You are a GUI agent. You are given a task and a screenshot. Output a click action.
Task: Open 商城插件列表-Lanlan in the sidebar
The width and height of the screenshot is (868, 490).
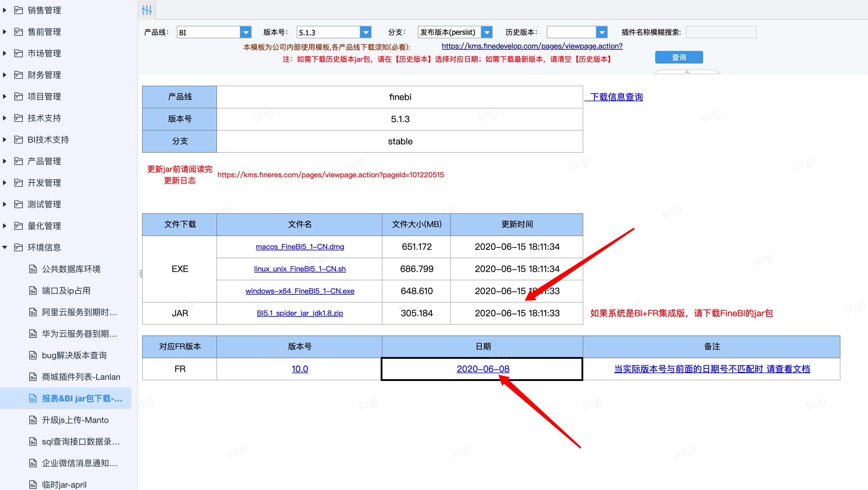point(81,376)
